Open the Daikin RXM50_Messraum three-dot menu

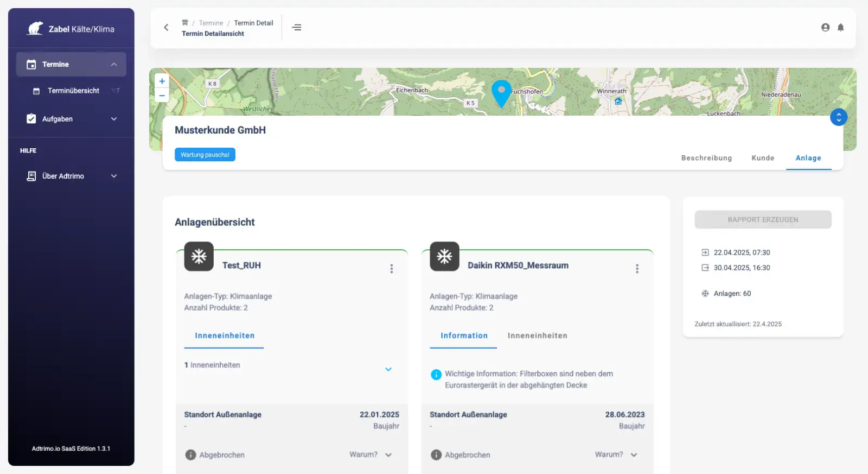637,269
